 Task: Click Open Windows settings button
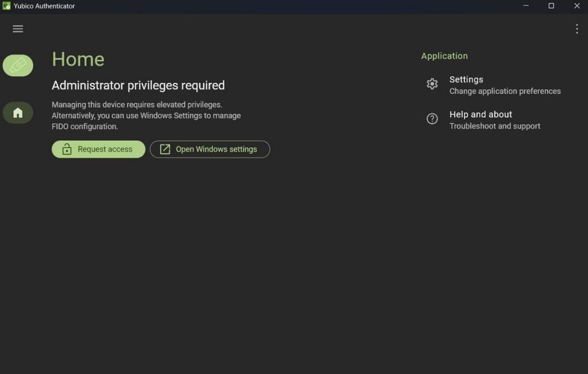(210, 149)
